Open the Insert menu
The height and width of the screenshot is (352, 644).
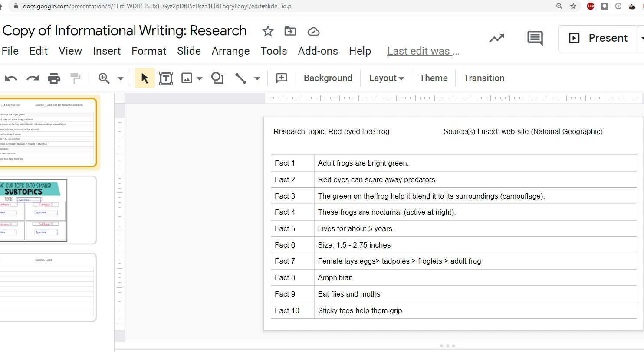pyautogui.click(x=106, y=51)
